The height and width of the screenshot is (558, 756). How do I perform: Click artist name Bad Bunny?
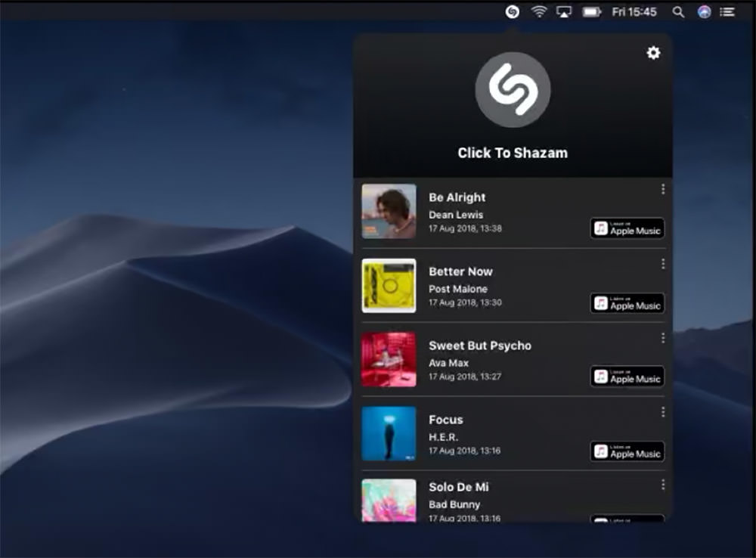point(454,504)
